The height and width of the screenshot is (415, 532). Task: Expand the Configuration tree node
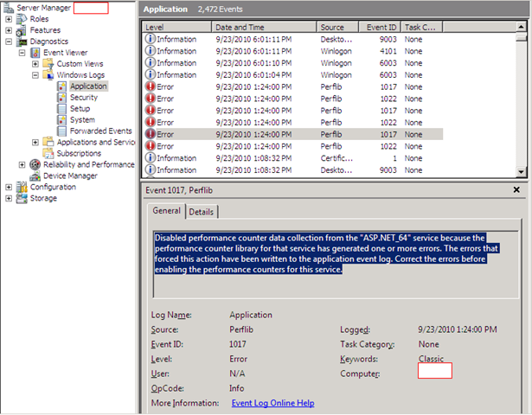10,187
